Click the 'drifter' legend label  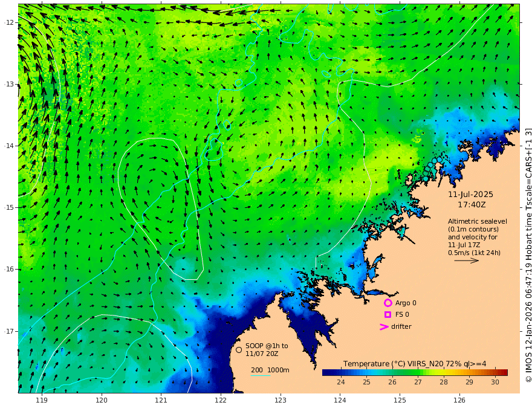(401, 326)
